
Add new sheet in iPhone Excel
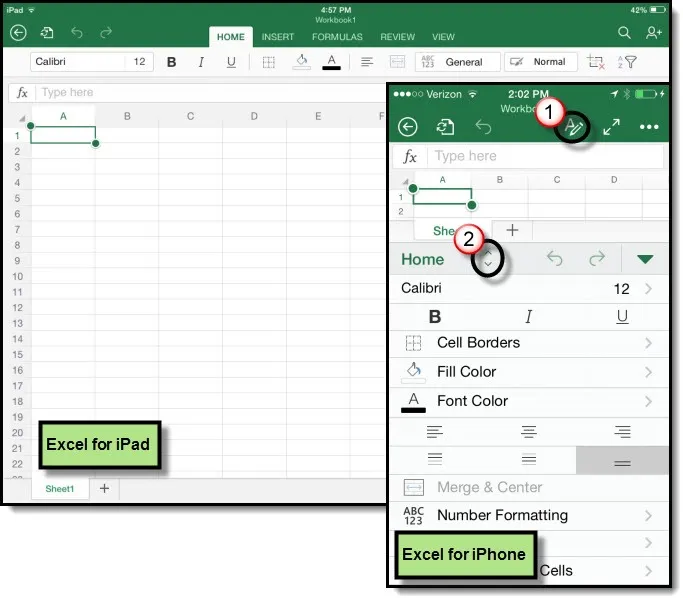point(513,230)
